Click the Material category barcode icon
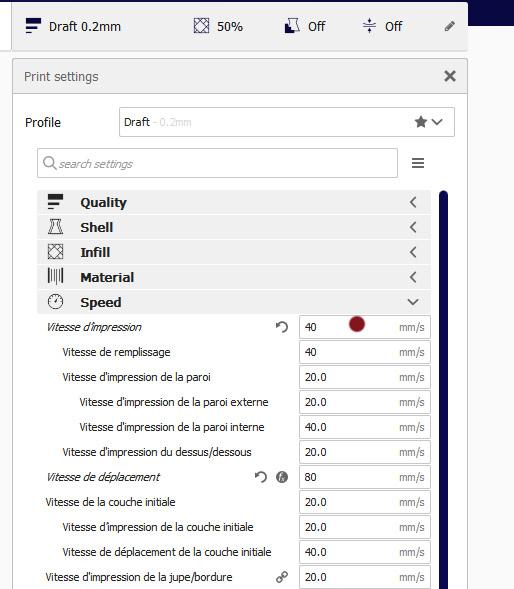 tap(55, 276)
